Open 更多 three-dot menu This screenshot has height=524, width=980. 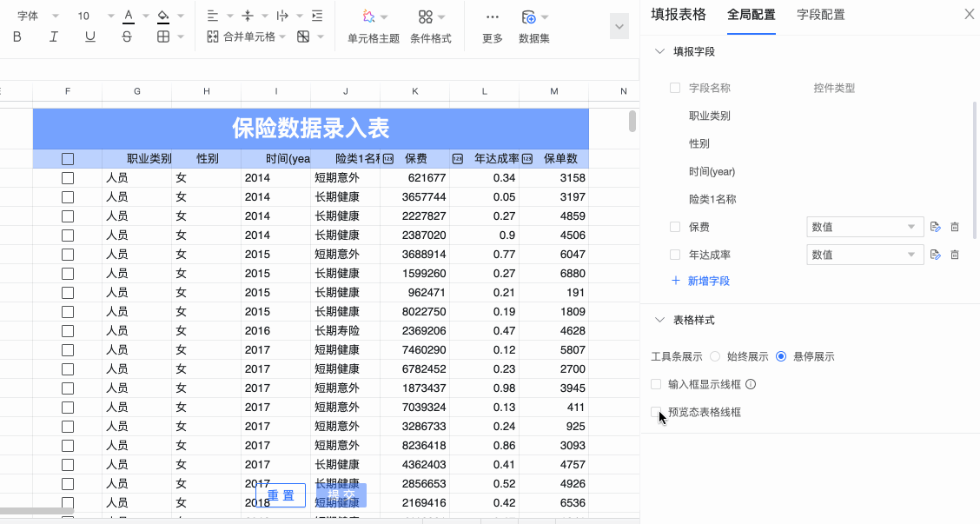click(x=493, y=17)
